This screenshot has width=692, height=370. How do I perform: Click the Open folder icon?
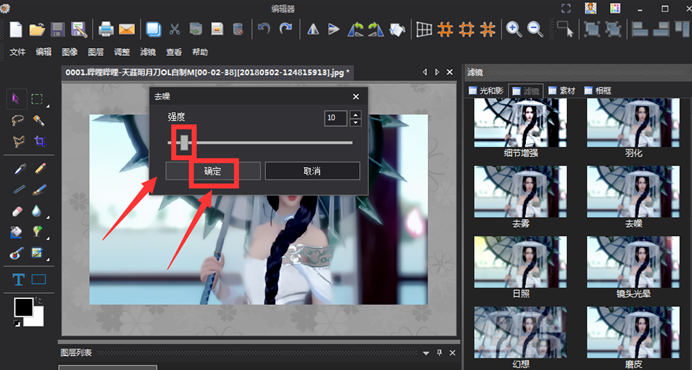pyautogui.click(x=37, y=30)
